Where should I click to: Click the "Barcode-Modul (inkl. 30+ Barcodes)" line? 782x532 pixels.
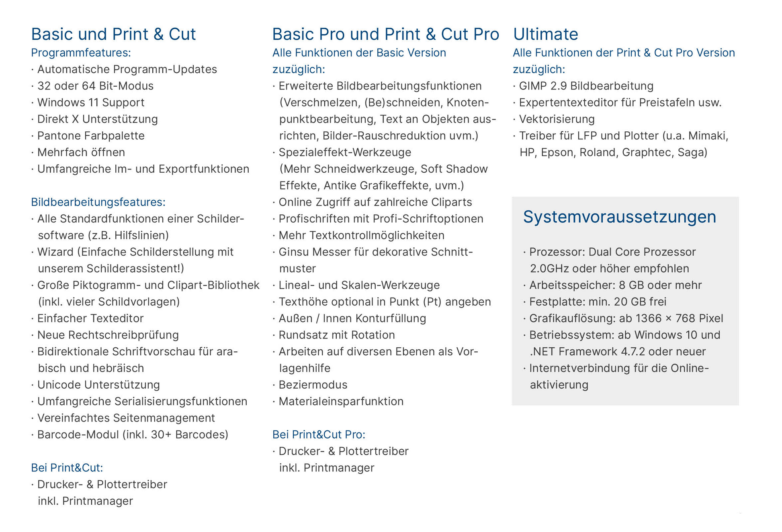(133, 434)
